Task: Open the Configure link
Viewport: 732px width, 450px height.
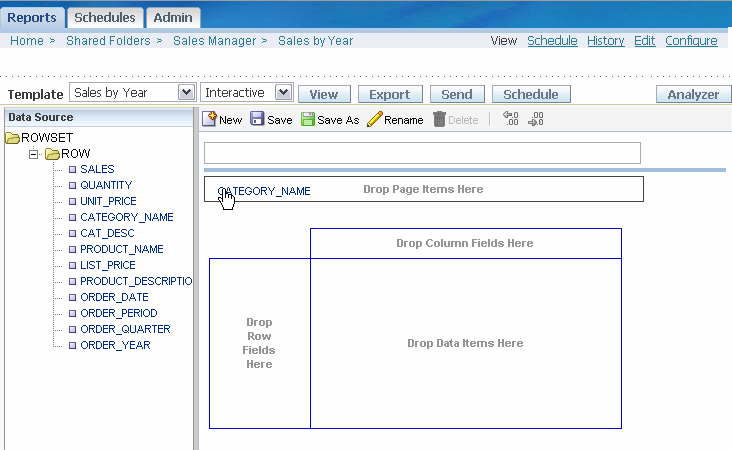Action: 691,41
